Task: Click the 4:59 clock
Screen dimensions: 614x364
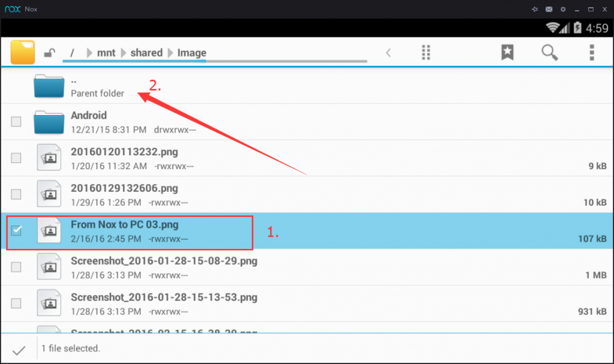Action: (x=597, y=28)
